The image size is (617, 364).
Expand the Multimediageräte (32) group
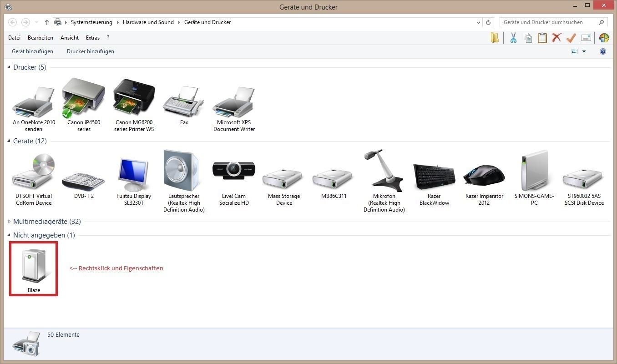pyautogui.click(x=9, y=222)
